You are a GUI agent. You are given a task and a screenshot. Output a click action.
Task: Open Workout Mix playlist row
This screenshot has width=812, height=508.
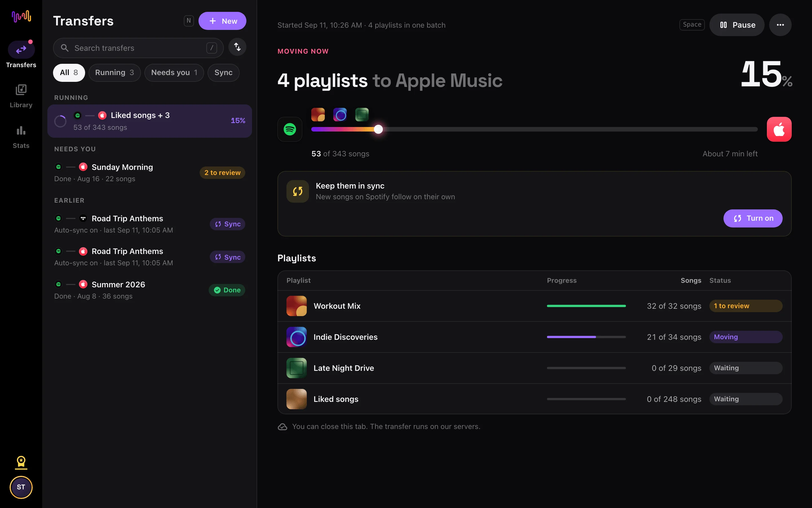pyautogui.click(x=534, y=306)
